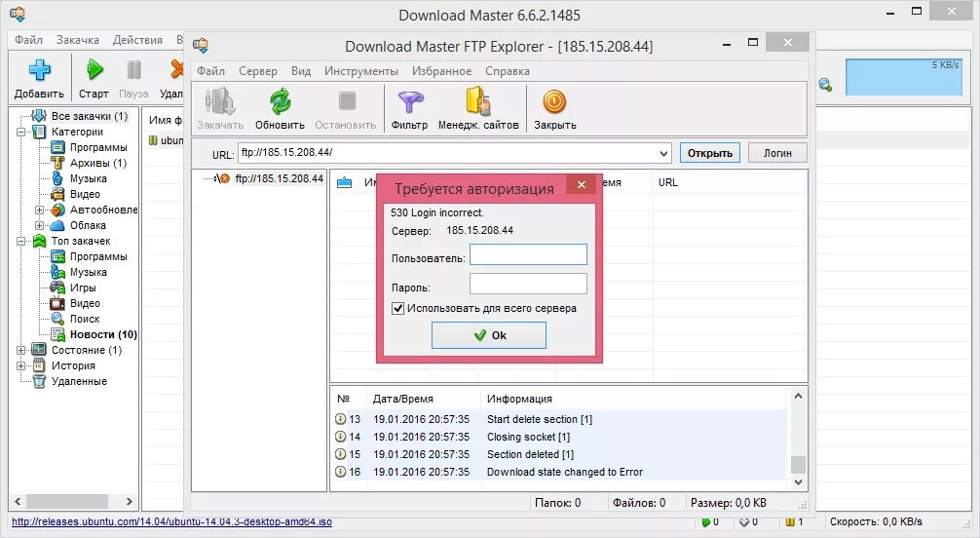Select Программы under Категории

click(x=98, y=147)
